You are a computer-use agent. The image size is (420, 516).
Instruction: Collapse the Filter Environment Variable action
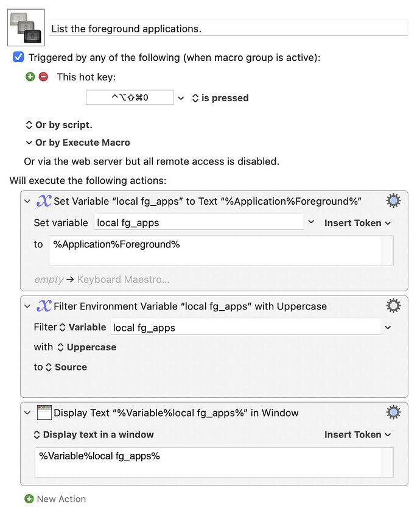tap(27, 306)
